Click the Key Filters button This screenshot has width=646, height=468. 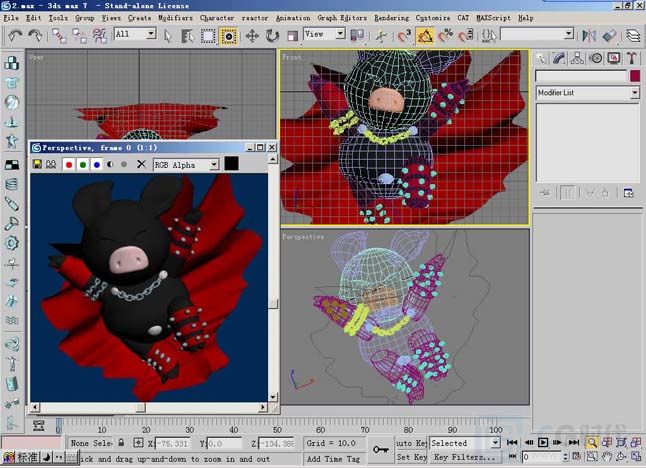[464, 457]
